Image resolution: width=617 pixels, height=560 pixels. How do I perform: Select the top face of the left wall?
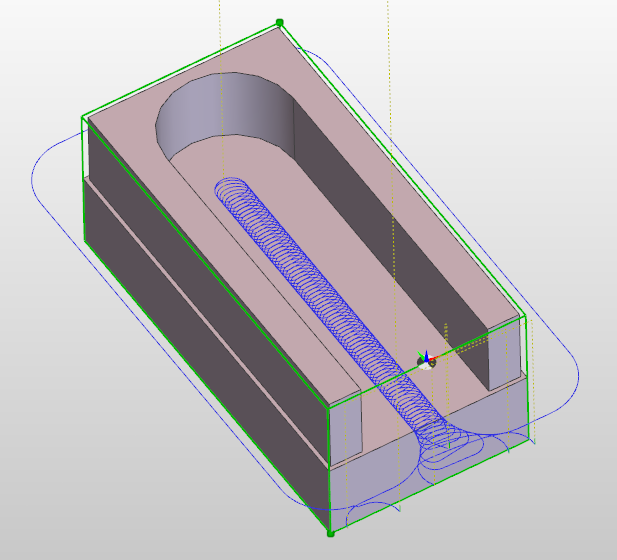[200, 230]
